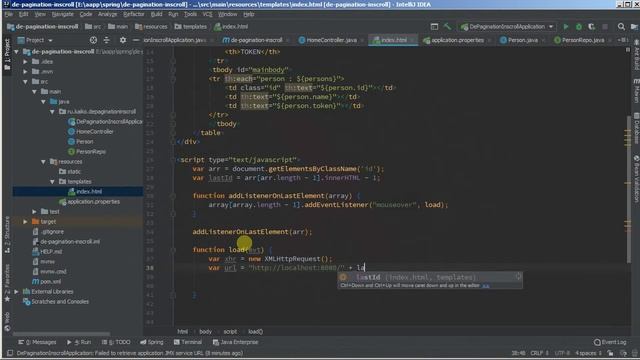
Task: Open Search Everywhere magnifier icon
Action: 621,27
